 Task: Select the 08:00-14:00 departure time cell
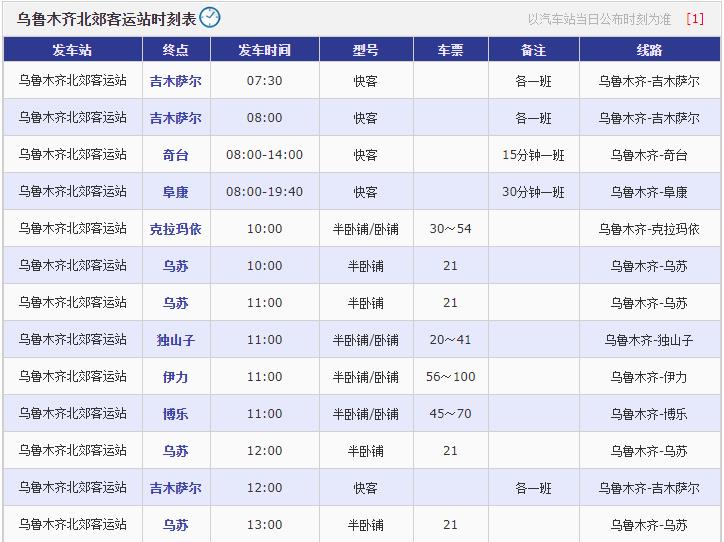265,155
